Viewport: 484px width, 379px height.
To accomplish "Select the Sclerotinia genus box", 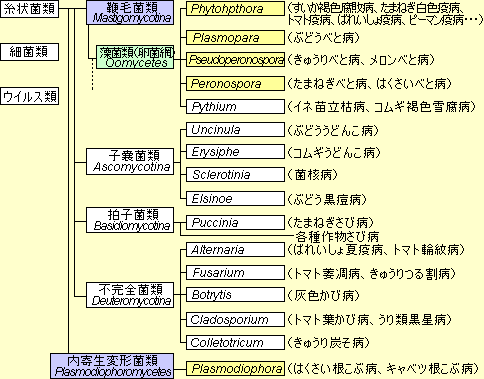I will coord(235,175).
